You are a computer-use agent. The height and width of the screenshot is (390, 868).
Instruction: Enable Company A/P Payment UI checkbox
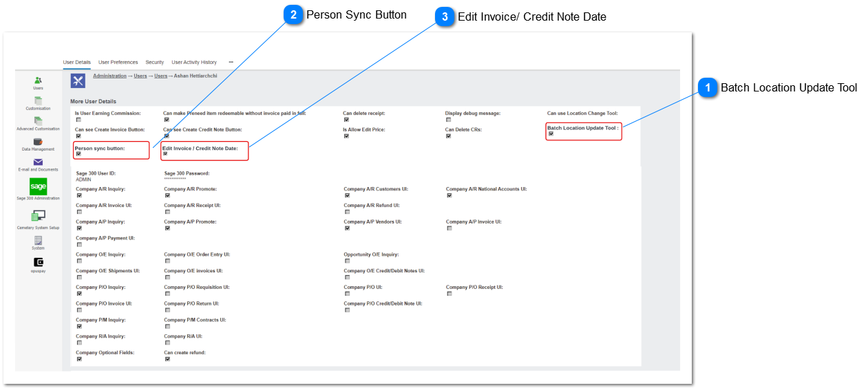79,245
